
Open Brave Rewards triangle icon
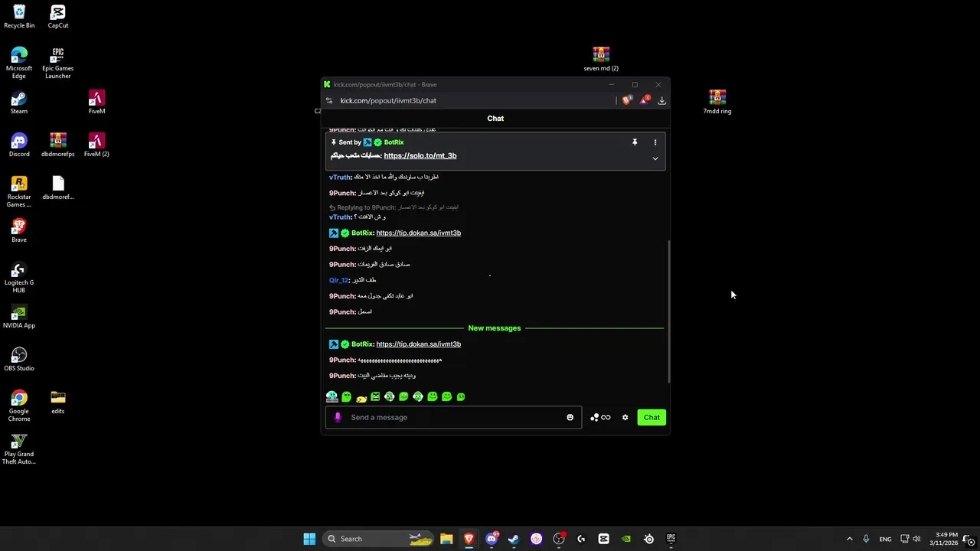click(x=644, y=100)
